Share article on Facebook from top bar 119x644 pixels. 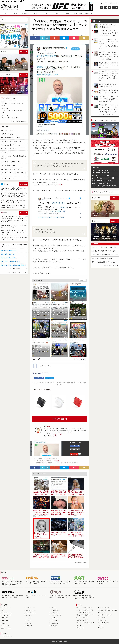[x=35, y=38]
